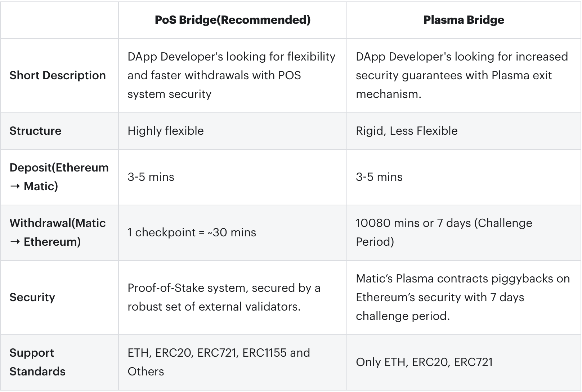Select the 'Rigid, Less Flexible' cell
The height and width of the screenshot is (392, 582).
(x=407, y=131)
